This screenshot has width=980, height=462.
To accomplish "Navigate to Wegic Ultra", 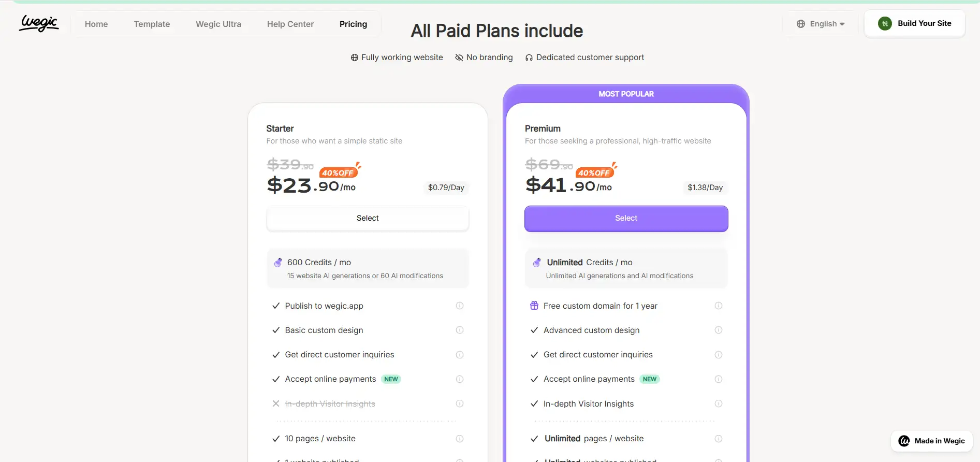I will (218, 24).
